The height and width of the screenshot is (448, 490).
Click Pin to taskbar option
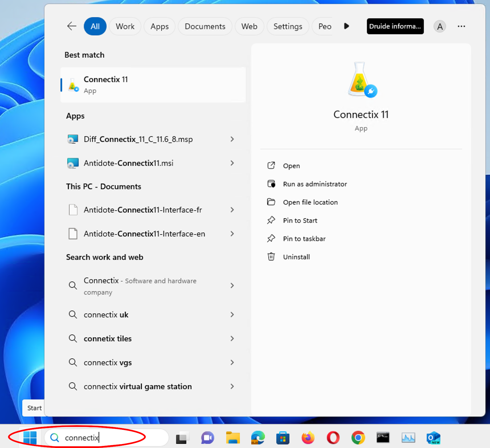[304, 239]
